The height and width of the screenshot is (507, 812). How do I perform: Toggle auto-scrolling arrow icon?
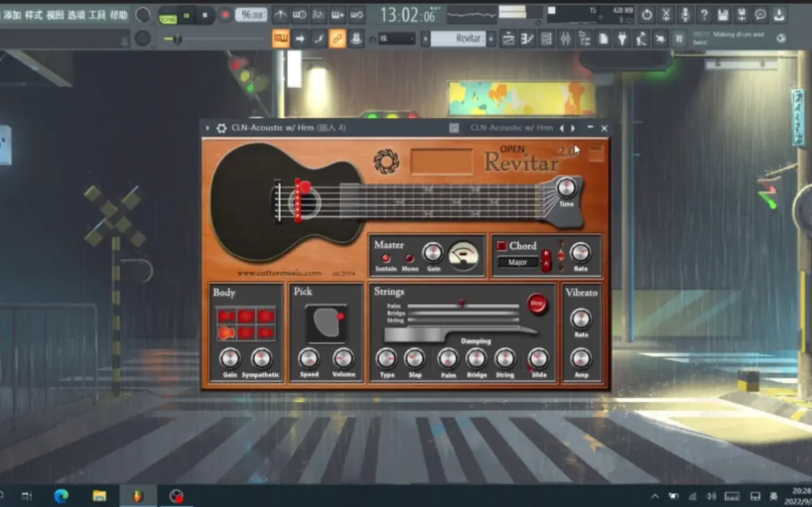pyautogui.click(x=300, y=38)
